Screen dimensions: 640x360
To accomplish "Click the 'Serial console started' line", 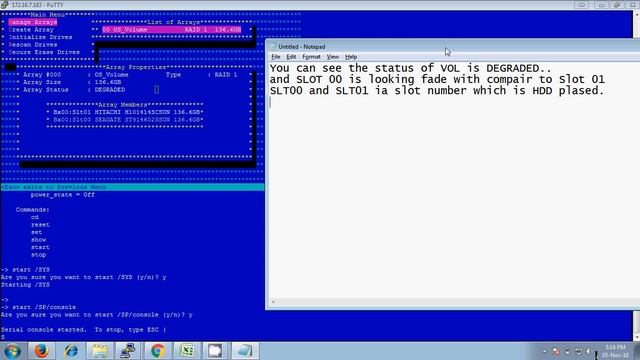I will 83,329.
